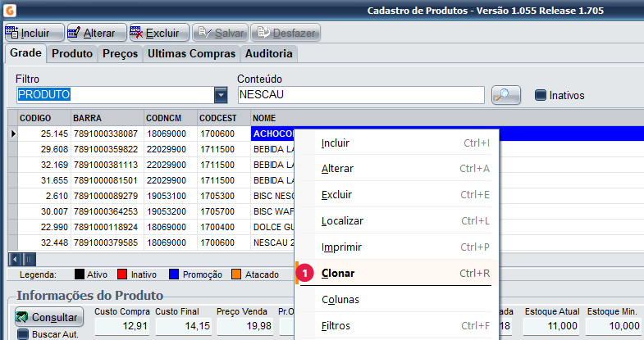
Task: Click CODNCM cell 19053100
Action: pyautogui.click(x=171, y=196)
